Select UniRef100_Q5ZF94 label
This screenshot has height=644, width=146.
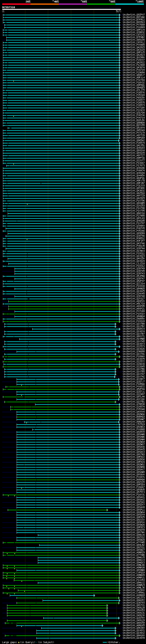click(x=134, y=389)
